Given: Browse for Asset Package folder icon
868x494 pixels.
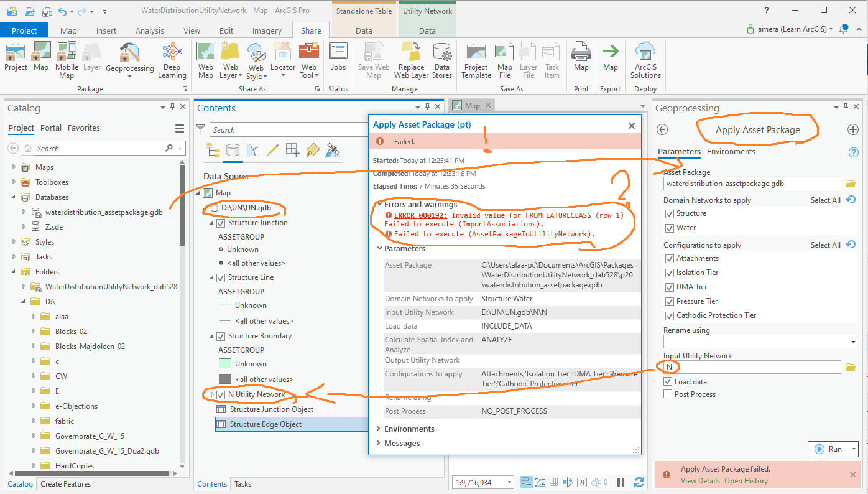Looking at the screenshot, I should point(851,184).
